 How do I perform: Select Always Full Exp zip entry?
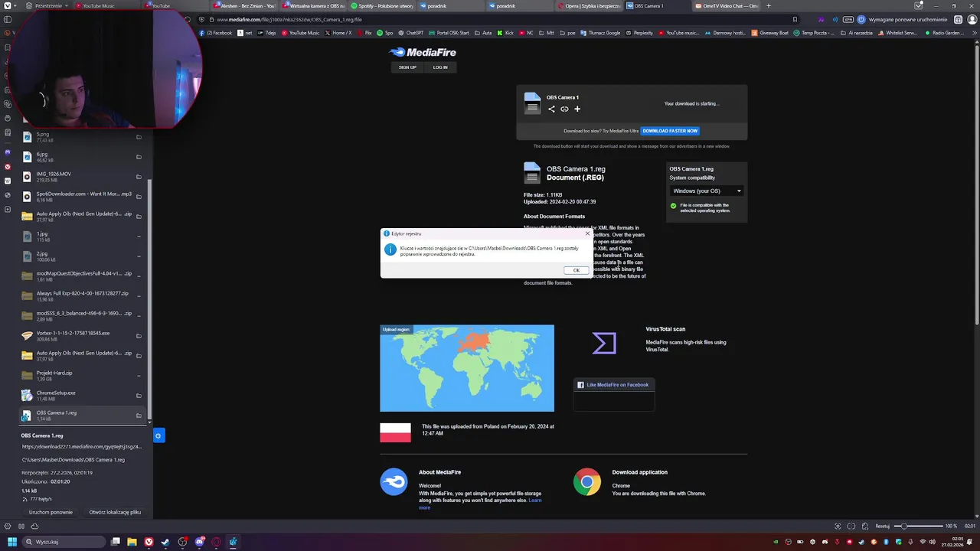81,296
